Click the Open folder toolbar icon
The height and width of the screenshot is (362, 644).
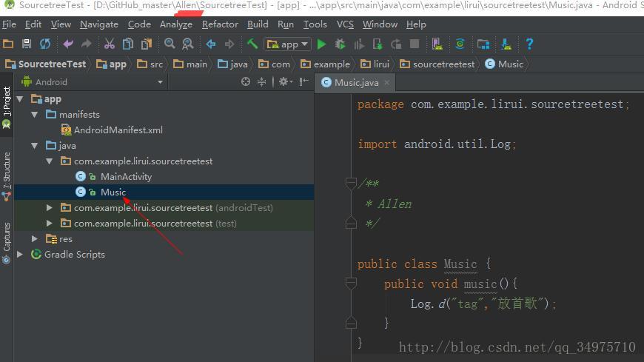point(8,44)
